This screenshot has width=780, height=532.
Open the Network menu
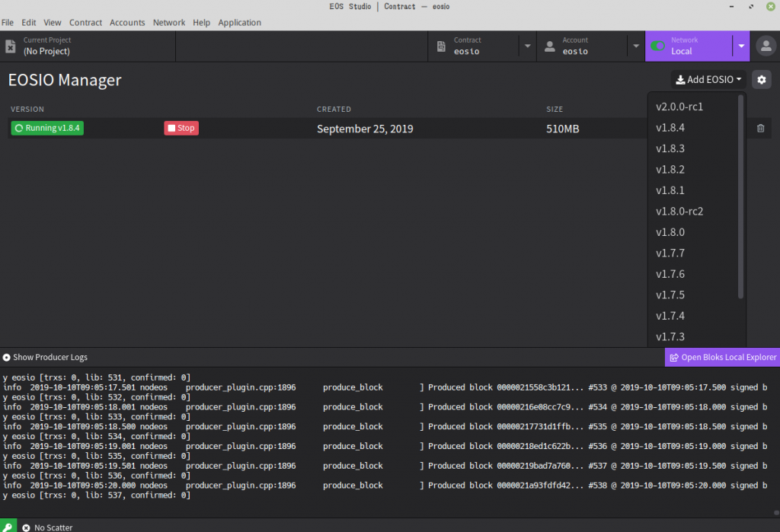pyautogui.click(x=169, y=22)
